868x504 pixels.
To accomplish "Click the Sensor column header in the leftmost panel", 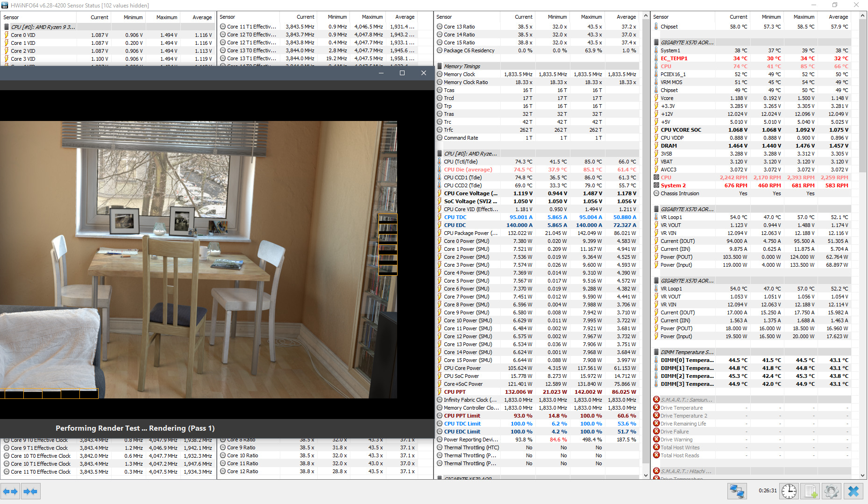I will click(38, 17).
